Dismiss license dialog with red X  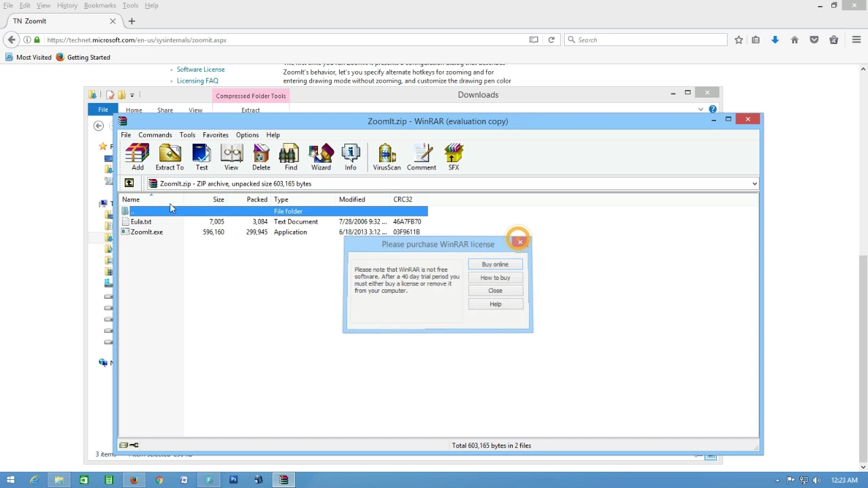click(x=520, y=242)
